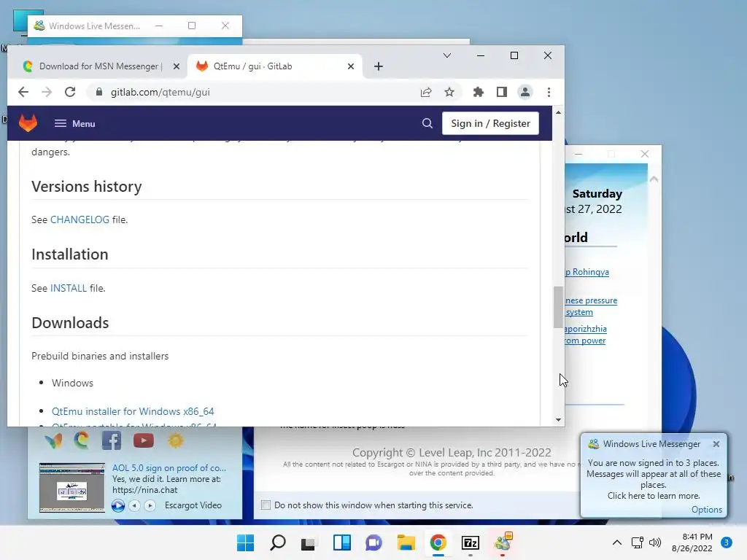Click the scroll up arrow in Messenger today window
The width and height of the screenshot is (747, 560).
click(x=654, y=179)
